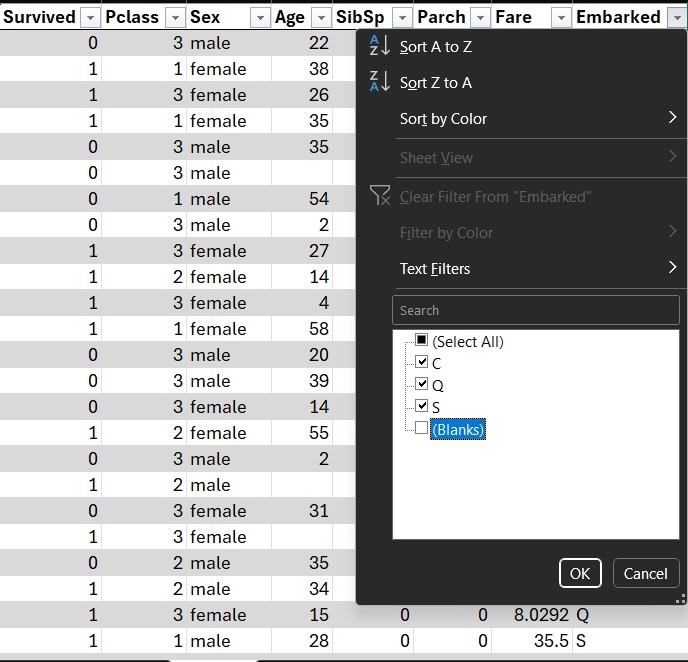Image resolution: width=688 pixels, height=662 pixels.
Task: Click the Clear Filter funnel icon
Action: tap(380, 196)
